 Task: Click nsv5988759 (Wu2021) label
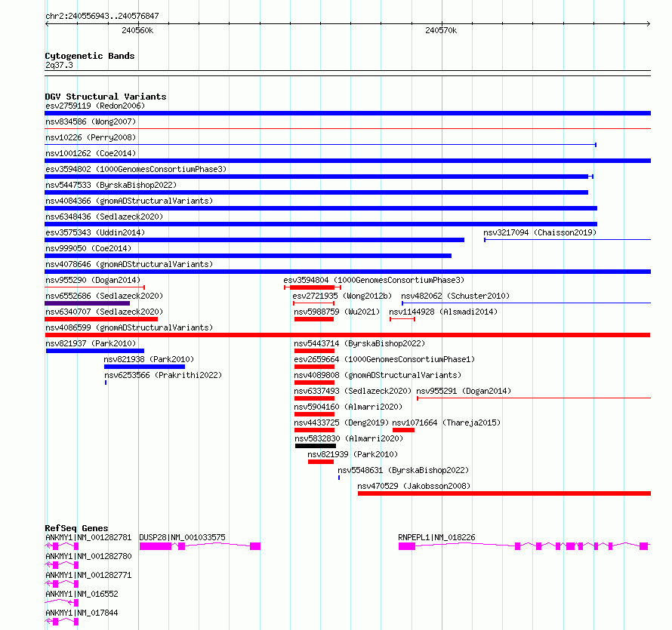pos(337,312)
